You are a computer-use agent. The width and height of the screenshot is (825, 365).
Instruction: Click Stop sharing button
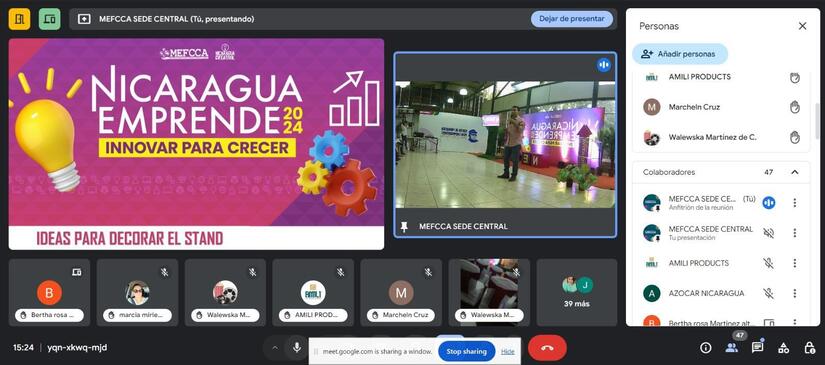click(x=466, y=351)
